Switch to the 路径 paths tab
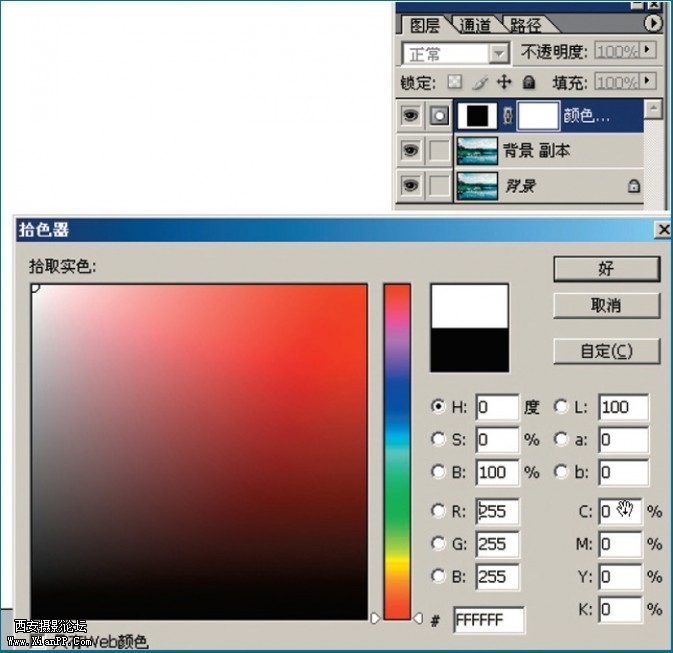The width and height of the screenshot is (673, 653). click(x=527, y=25)
